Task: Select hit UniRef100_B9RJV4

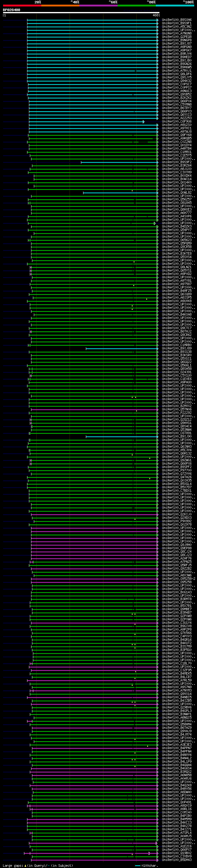Action: (x=177, y=54)
